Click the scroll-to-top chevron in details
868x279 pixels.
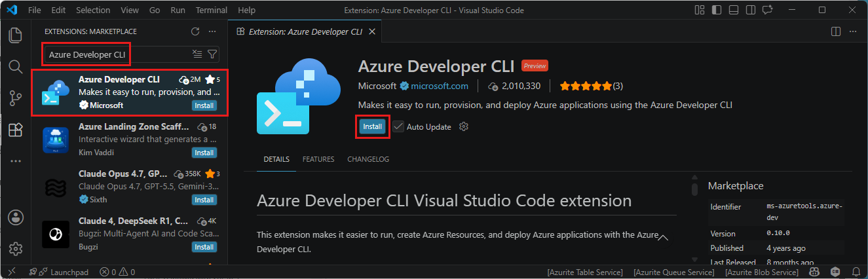[663, 237]
